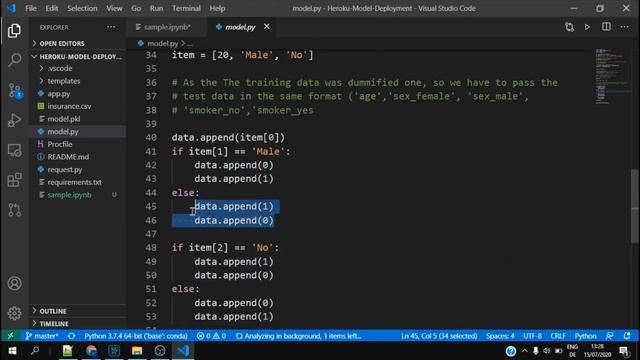Expand the Timeline section

tap(78, 324)
